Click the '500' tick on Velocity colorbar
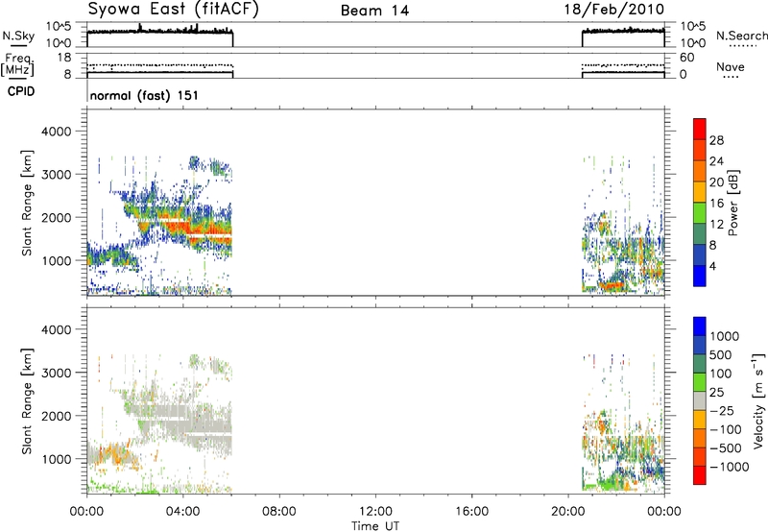 722,354
